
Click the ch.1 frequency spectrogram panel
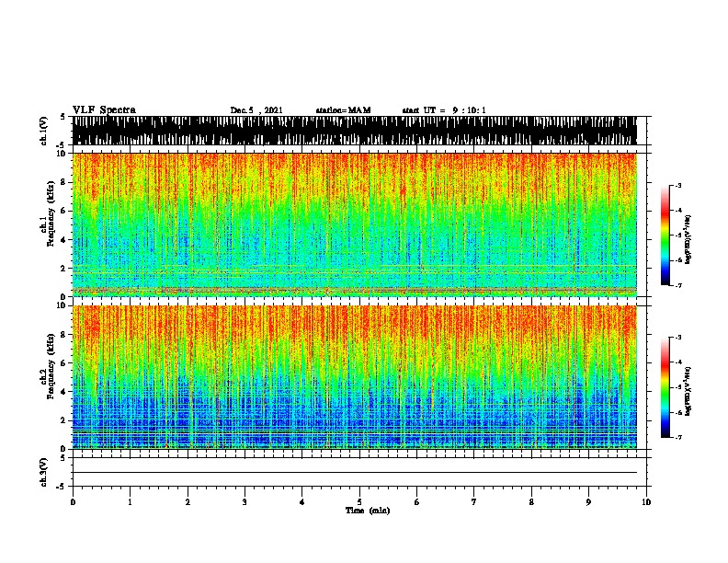(x=355, y=224)
